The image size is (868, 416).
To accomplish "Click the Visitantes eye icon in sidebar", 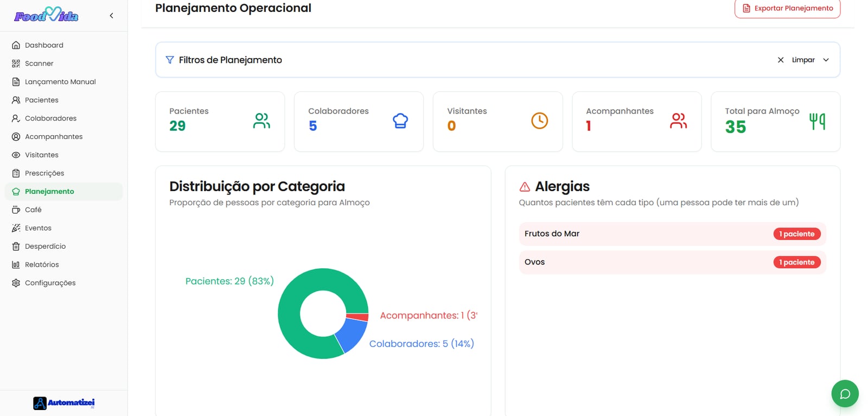I will pos(16,155).
